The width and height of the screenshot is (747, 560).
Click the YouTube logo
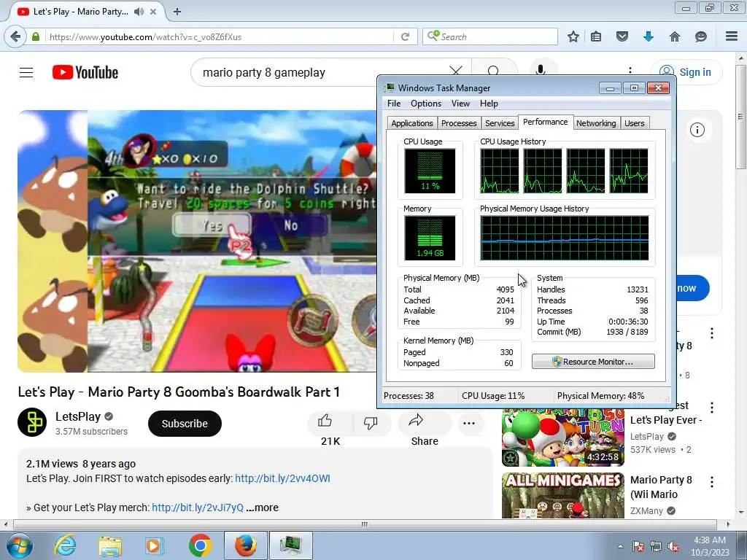pos(85,72)
